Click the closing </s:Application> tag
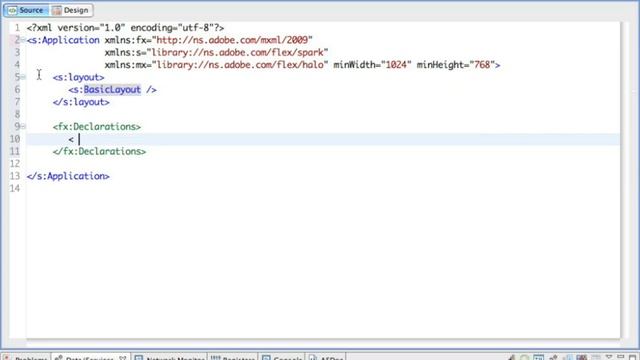Image resolution: width=640 pixels, height=360 pixels. (x=68, y=176)
